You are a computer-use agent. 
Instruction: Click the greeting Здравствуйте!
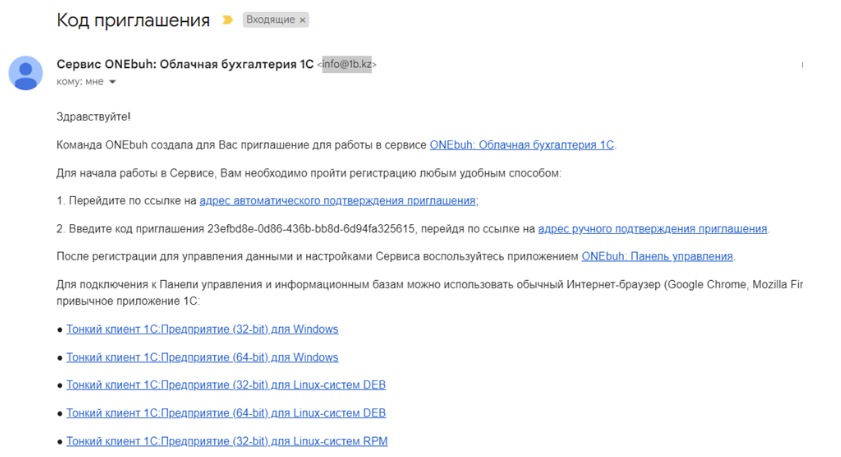[x=93, y=117]
